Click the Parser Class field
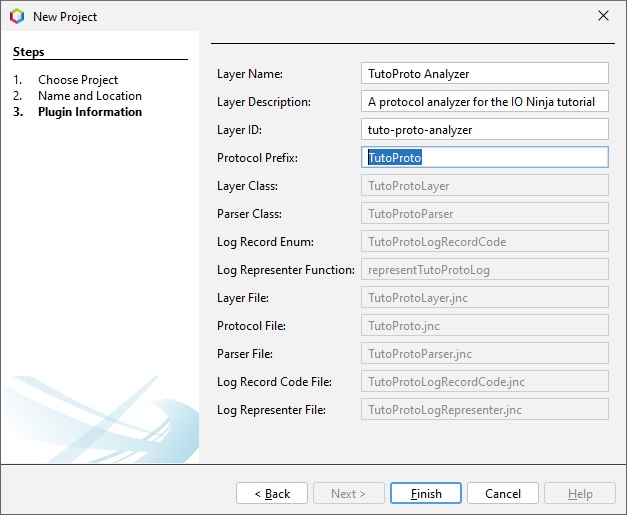This screenshot has height=515, width=627. point(485,213)
